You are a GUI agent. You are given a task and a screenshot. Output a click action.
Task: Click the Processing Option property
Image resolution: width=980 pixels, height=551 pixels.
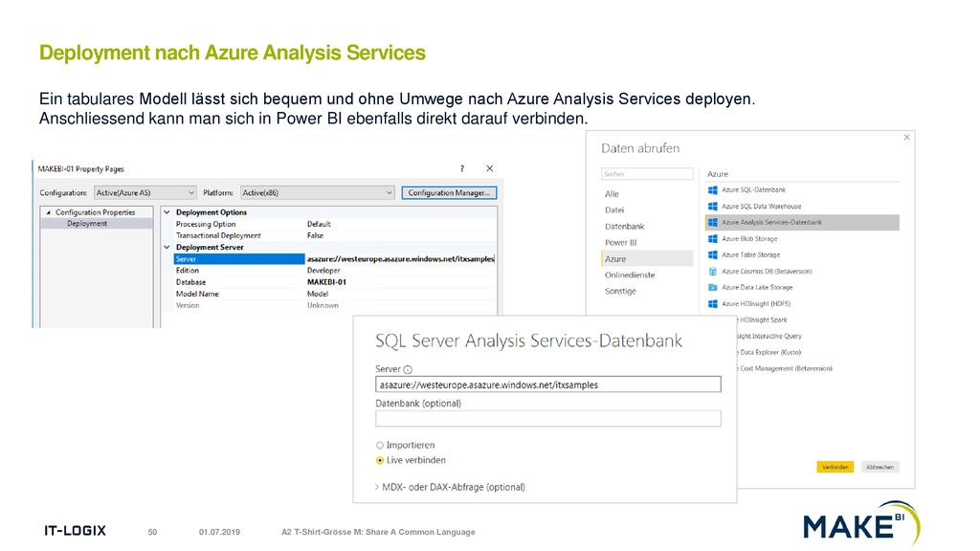(206, 224)
